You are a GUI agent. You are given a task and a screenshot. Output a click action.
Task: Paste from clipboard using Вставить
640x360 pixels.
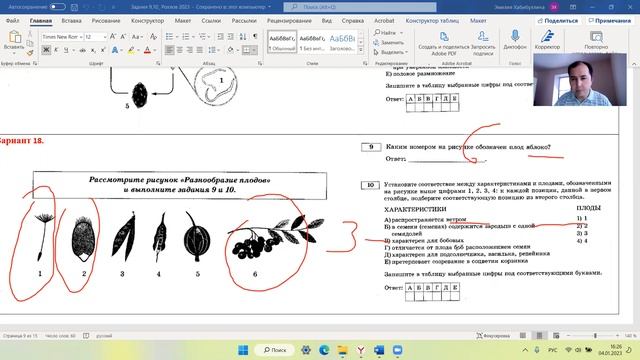[x=14, y=42]
